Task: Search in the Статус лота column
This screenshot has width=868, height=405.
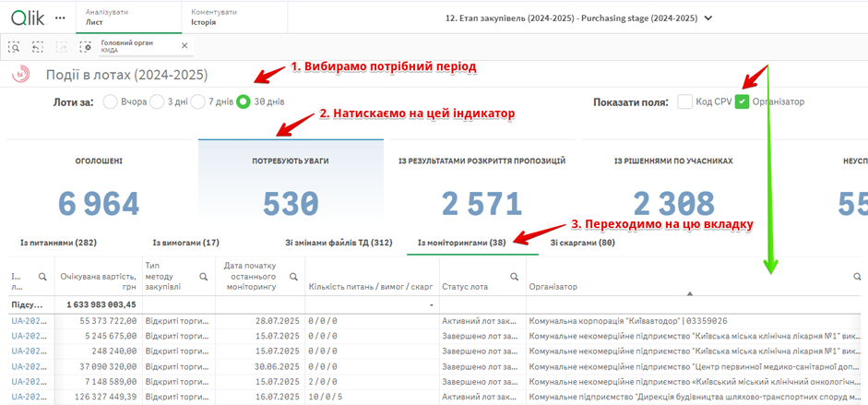Action: 515,276
